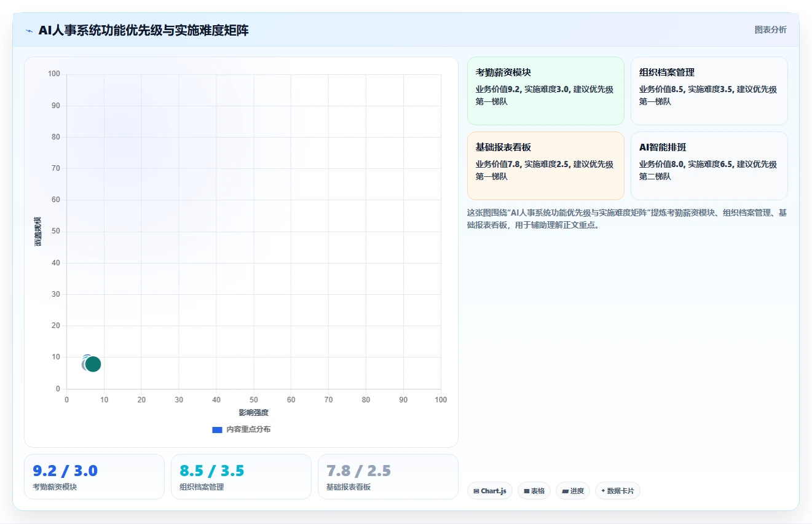
Task: Click the 基础报表看板 label under 7.8 / 2.5
Action: coord(349,487)
